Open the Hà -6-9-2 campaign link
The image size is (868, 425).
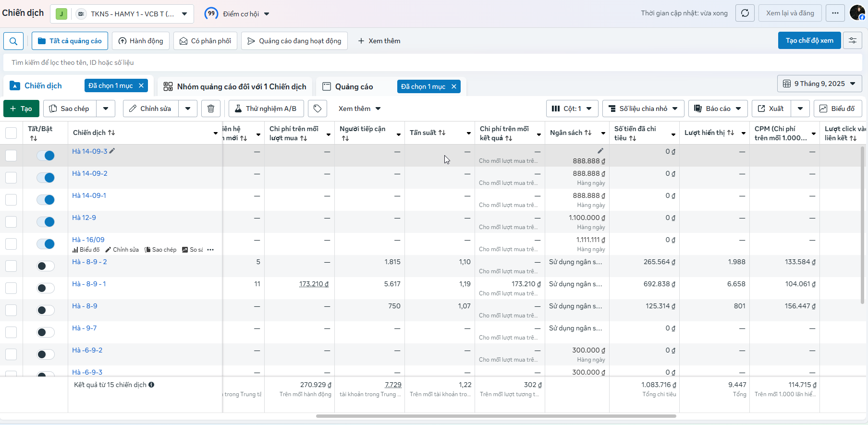pyautogui.click(x=87, y=350)
